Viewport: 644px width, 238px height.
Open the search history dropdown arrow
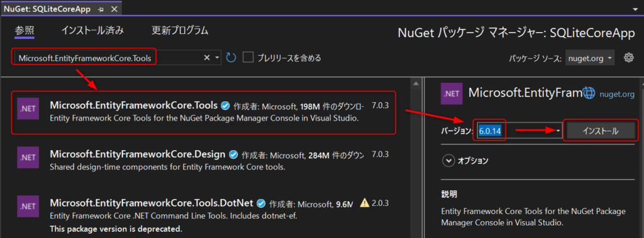tap(217, 58)
